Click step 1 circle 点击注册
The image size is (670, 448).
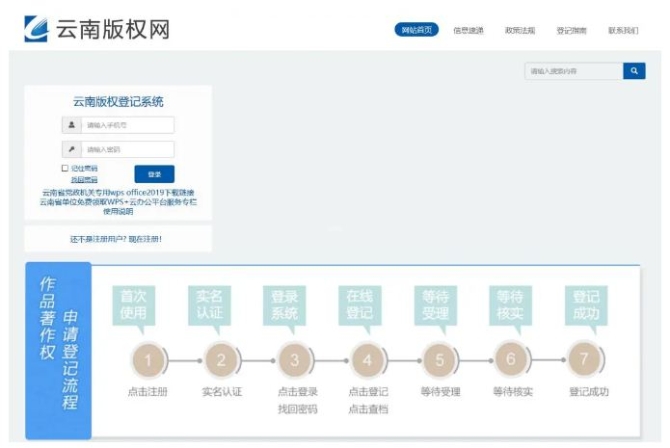coord(148,359)
